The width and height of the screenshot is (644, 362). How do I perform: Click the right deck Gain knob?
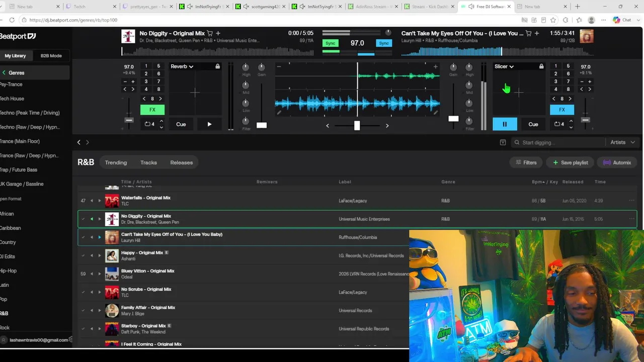tap(453, 67)
